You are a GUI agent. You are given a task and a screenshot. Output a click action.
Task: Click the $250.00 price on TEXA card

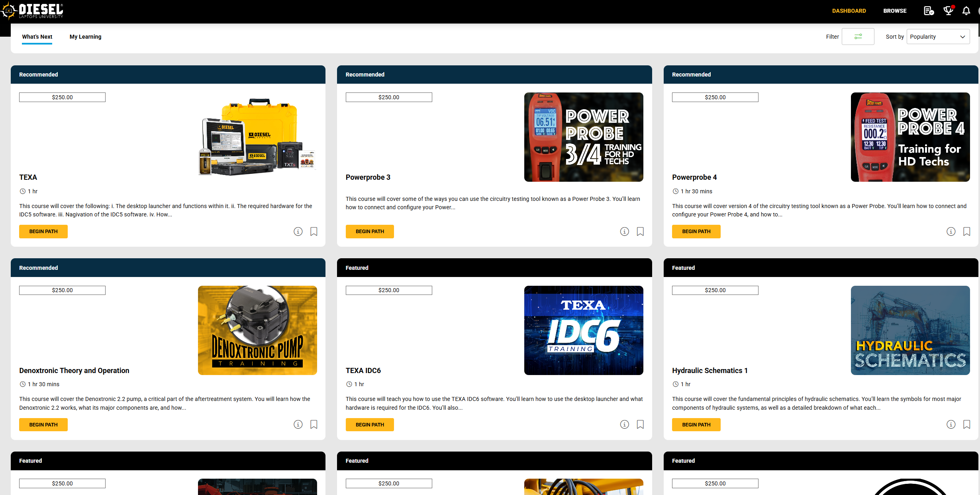[62, 97]
